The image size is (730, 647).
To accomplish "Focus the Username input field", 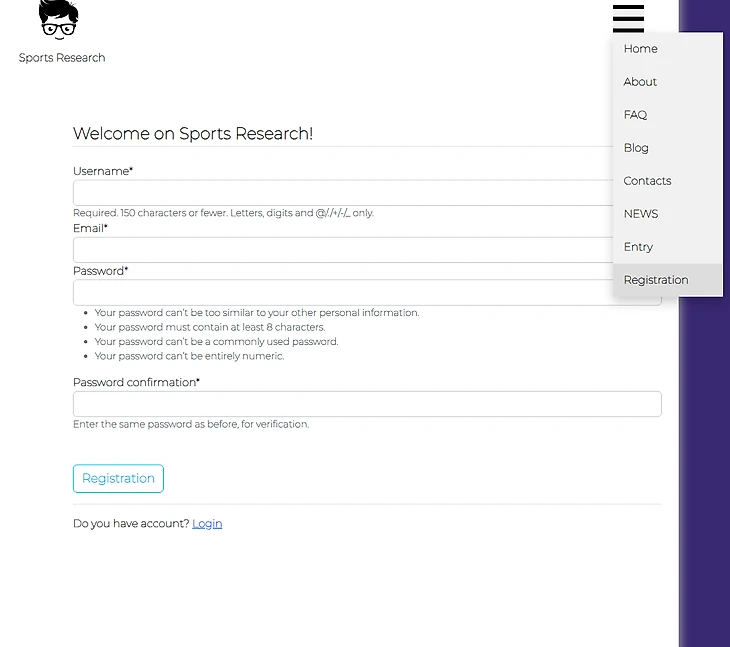I will 342,193.
